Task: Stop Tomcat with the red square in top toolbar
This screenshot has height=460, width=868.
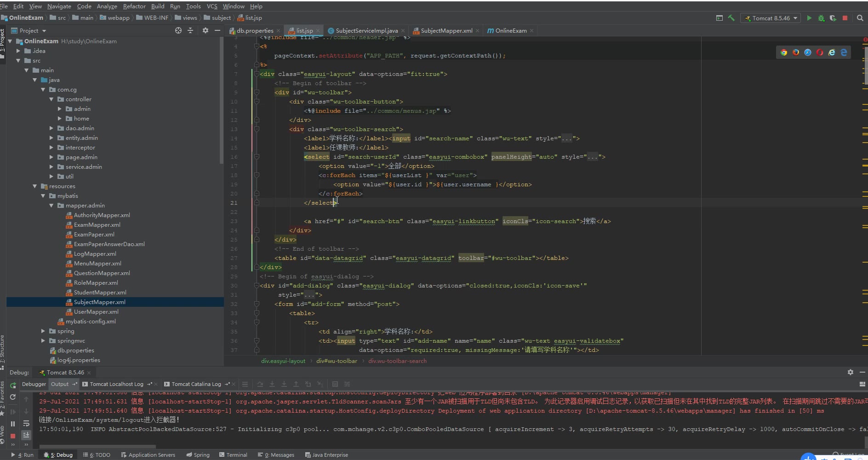Action: click(845, 18)
